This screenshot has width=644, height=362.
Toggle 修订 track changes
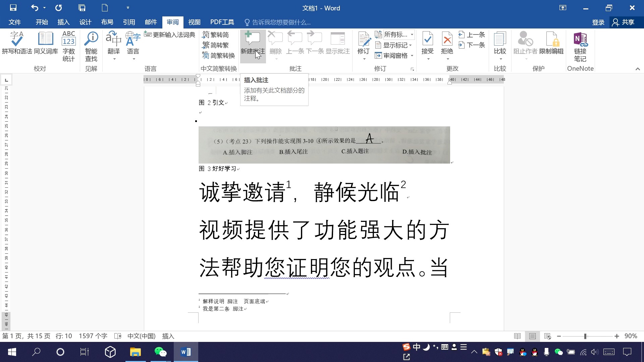click(363, 44)
